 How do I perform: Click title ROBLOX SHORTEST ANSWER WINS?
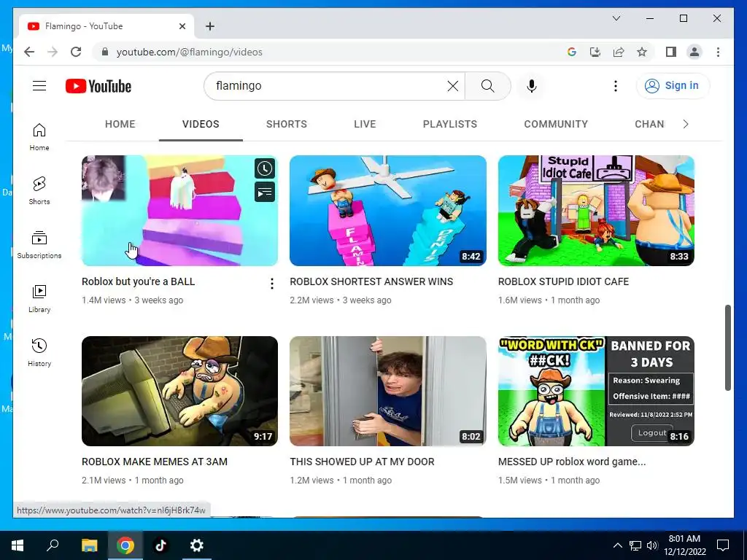(x=371, y=281)
